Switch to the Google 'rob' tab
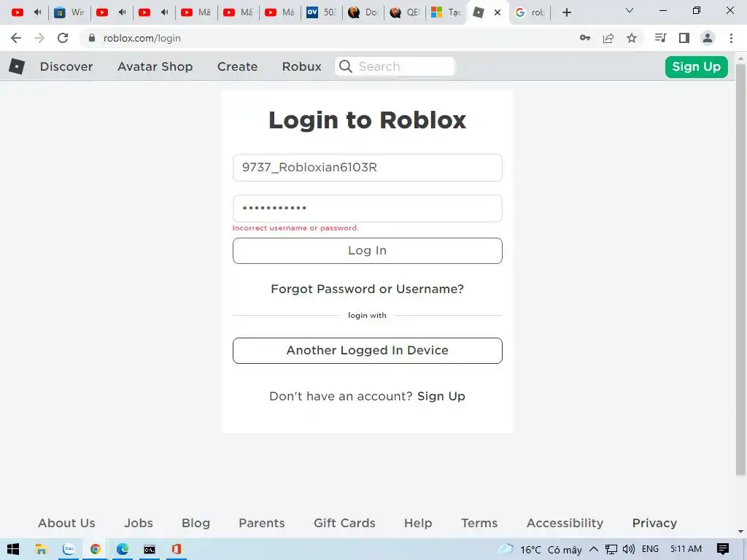 (530, 12)
